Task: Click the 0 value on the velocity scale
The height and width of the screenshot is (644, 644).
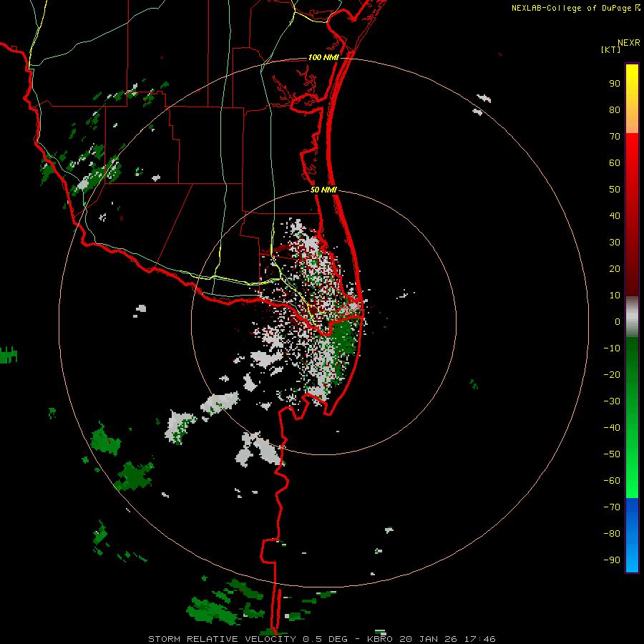Action: pyautogui.click(x=618, y=321)
